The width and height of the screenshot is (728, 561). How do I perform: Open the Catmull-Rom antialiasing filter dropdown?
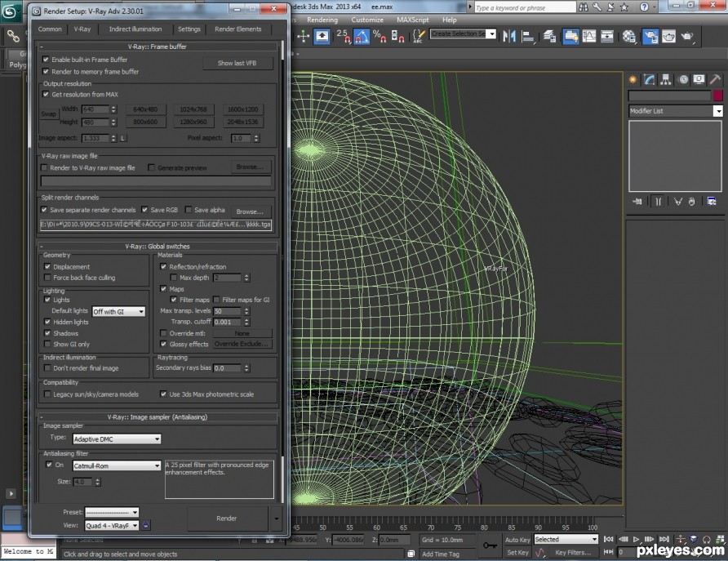(117, 465)
